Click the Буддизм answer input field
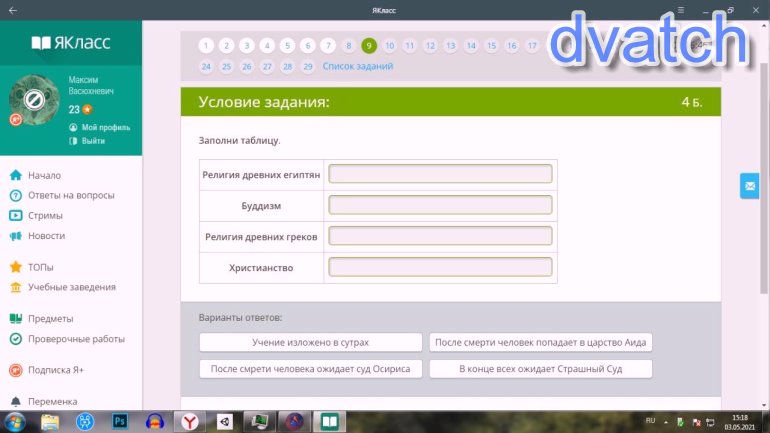The height and width of the screenshot is (433, 770). point(440,205)
